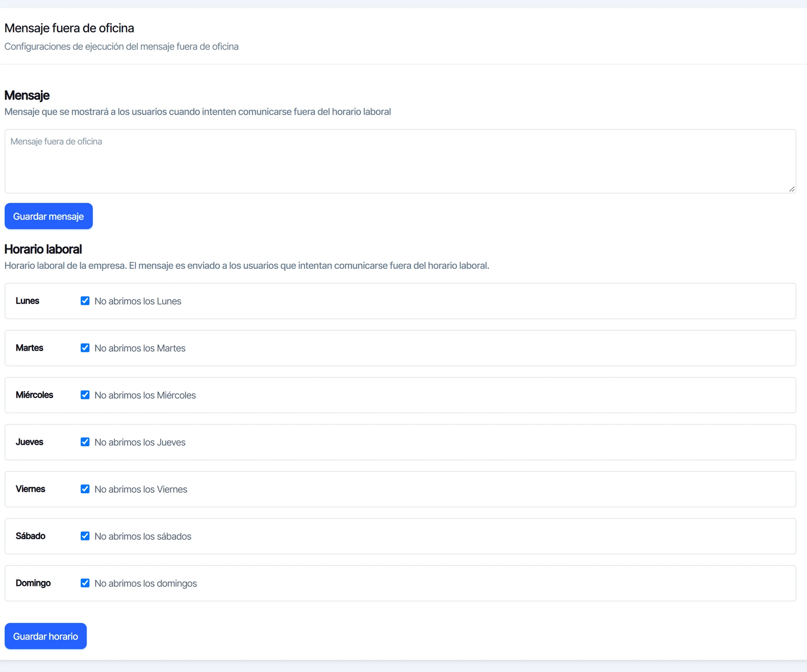Grab the text area resize handle
The height and width of the screenshot is (672, 807).
pos(791,189)
